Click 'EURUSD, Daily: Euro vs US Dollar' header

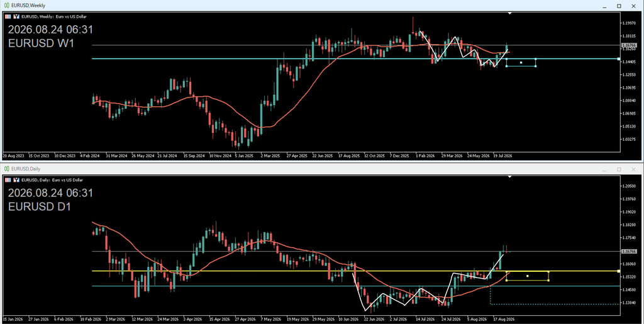tap(52, 180)
